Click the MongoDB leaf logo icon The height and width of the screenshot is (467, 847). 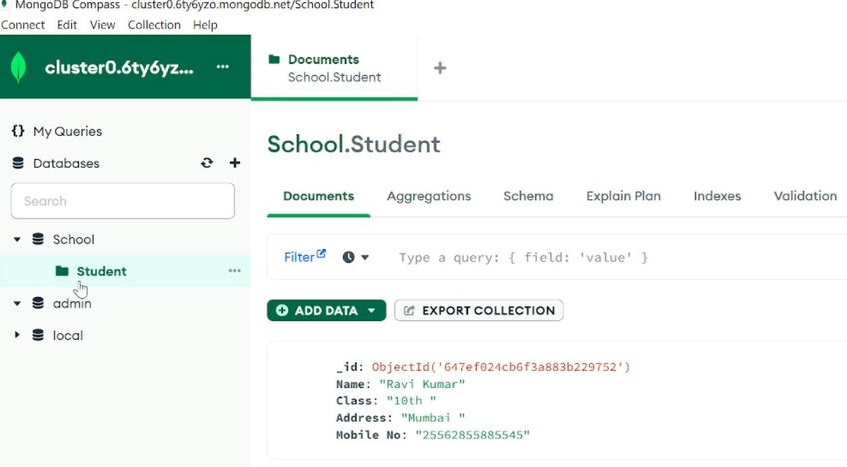[18, 67]
